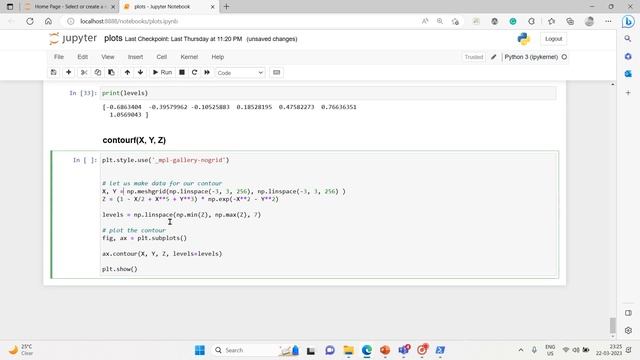Click the levels = np.linspace line
Viewport: 640px width, 360px height.
click(x=181, y=215)
